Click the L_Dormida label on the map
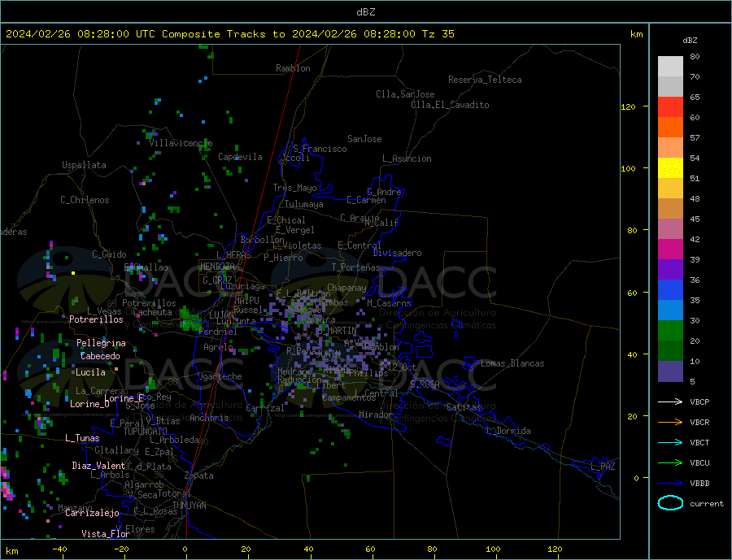The width and height of the screenshot is (732, 560). pyautogui.click(x=509, y=431)
